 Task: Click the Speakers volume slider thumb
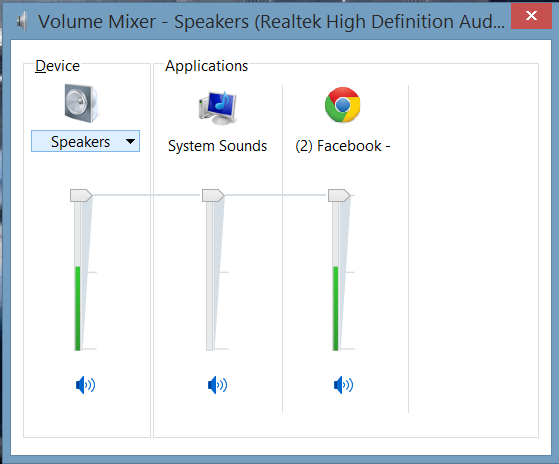pyautogui.click(x=81, y=196)
